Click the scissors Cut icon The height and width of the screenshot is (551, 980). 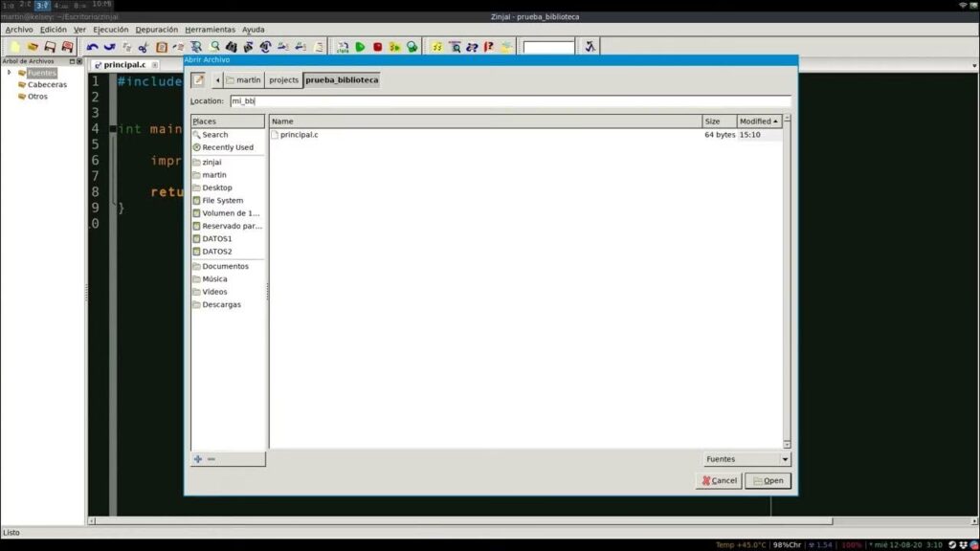coord(144,46)
